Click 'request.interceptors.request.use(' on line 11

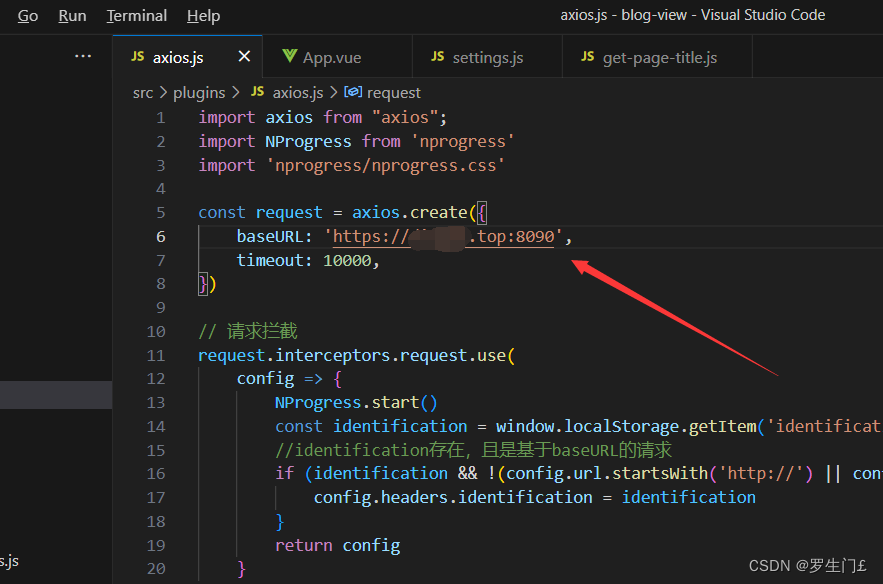tap(356, 355)
